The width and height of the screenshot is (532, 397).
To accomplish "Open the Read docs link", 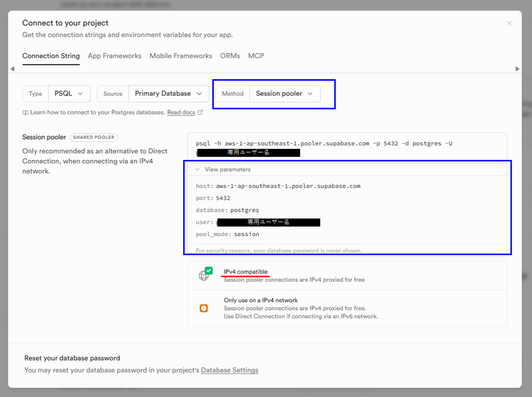I will (181, 113).
